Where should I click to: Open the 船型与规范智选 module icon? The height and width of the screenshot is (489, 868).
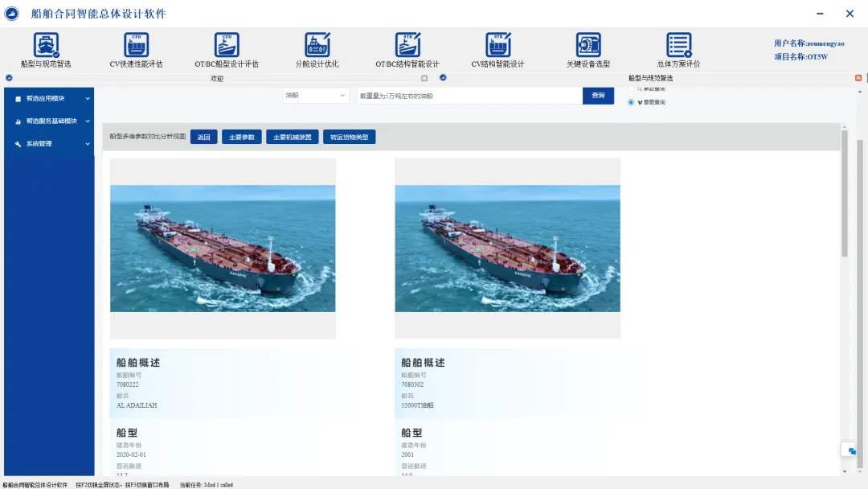click(x=46, y=45)
